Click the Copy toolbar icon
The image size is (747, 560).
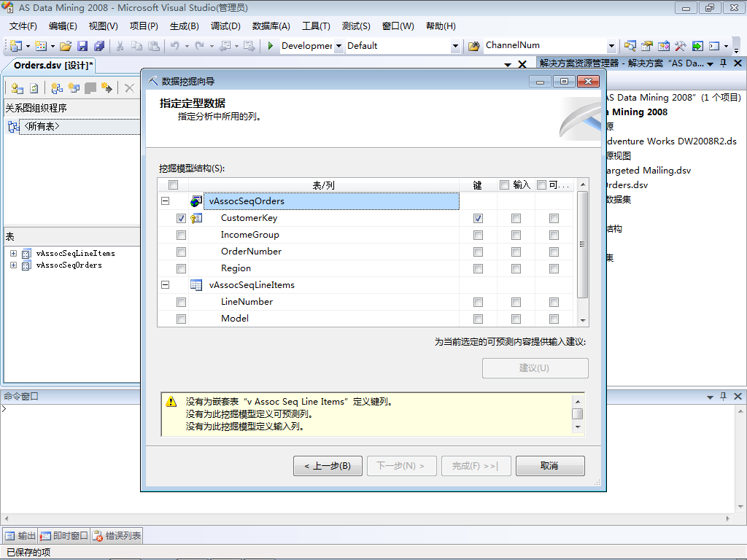tap(136, 46)
